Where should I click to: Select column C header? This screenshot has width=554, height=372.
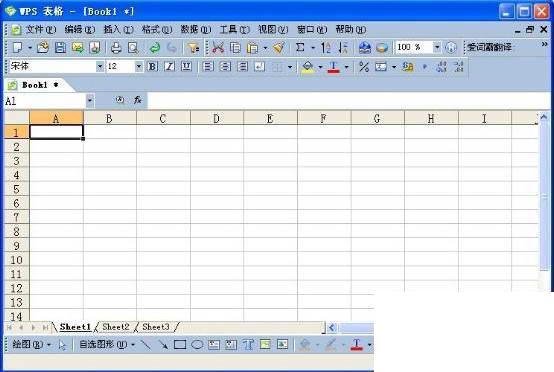[163, 118]
